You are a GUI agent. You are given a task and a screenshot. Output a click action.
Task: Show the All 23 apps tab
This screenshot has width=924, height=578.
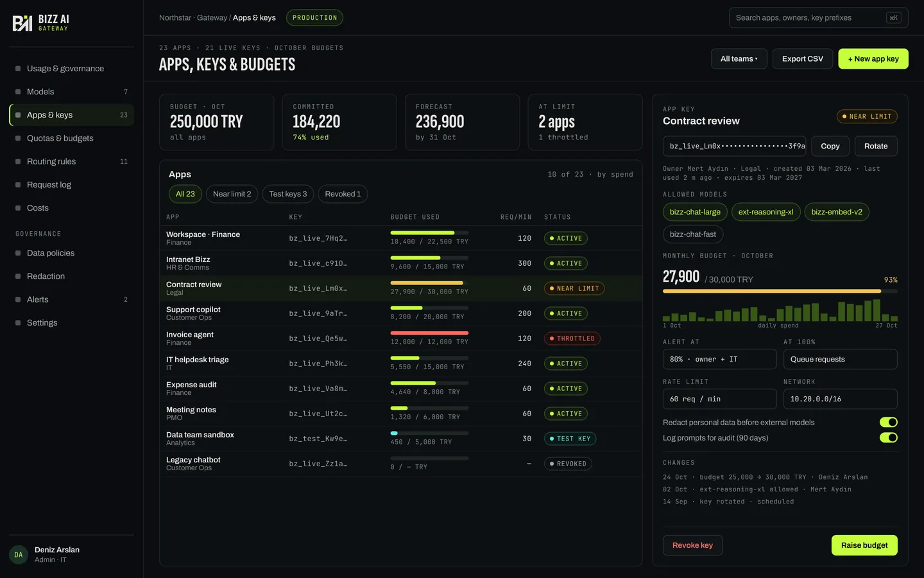[x=185, y=194]
